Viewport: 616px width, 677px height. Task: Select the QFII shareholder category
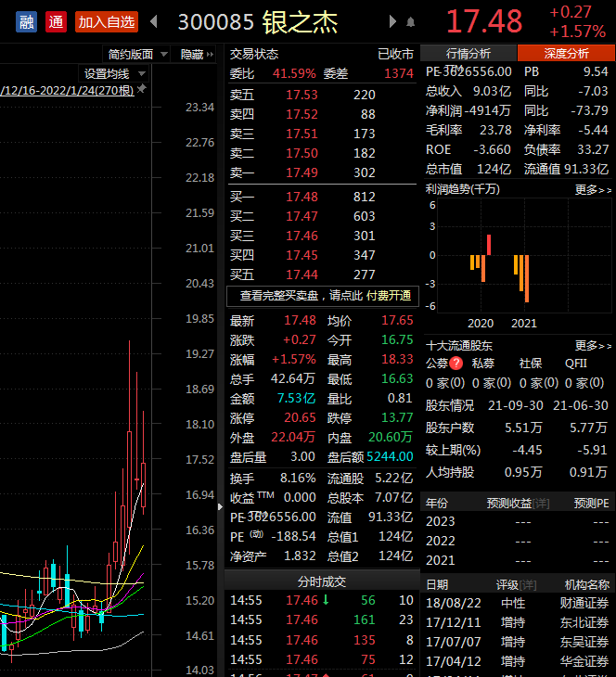click(576, 364)
